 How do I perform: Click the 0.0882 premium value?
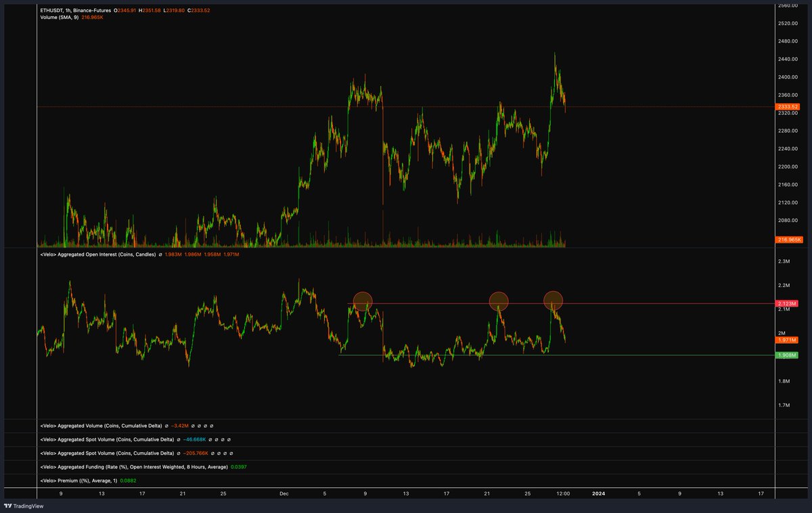pyautogui.click(x=127, y=480)
